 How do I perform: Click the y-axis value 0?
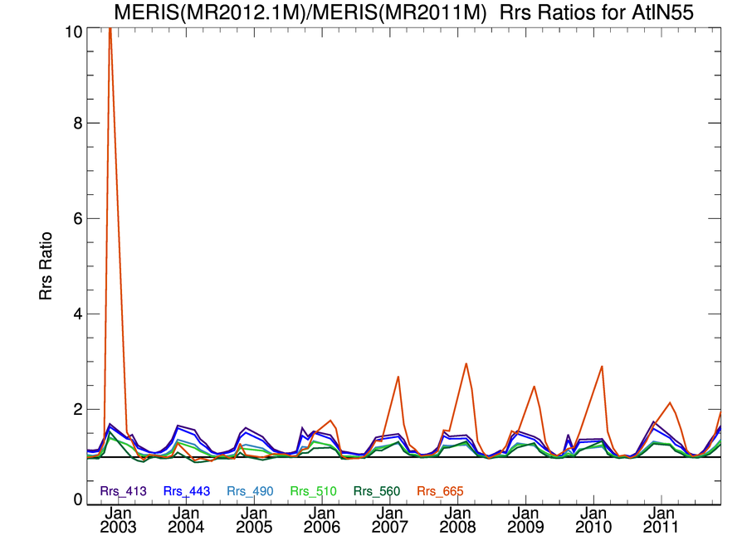(78, 499)
